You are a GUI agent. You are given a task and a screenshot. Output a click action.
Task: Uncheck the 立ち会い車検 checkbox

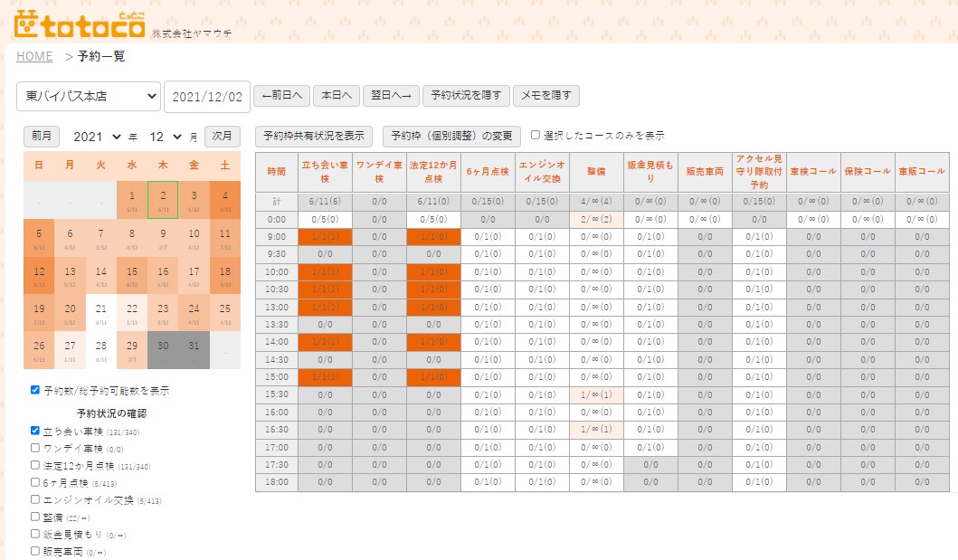(35, 432)
